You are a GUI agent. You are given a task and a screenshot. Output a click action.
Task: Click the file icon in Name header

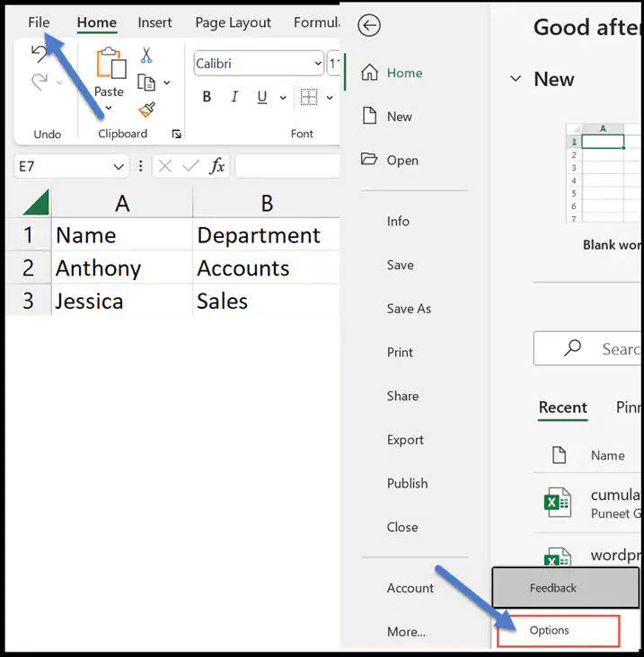pos(559,455)
